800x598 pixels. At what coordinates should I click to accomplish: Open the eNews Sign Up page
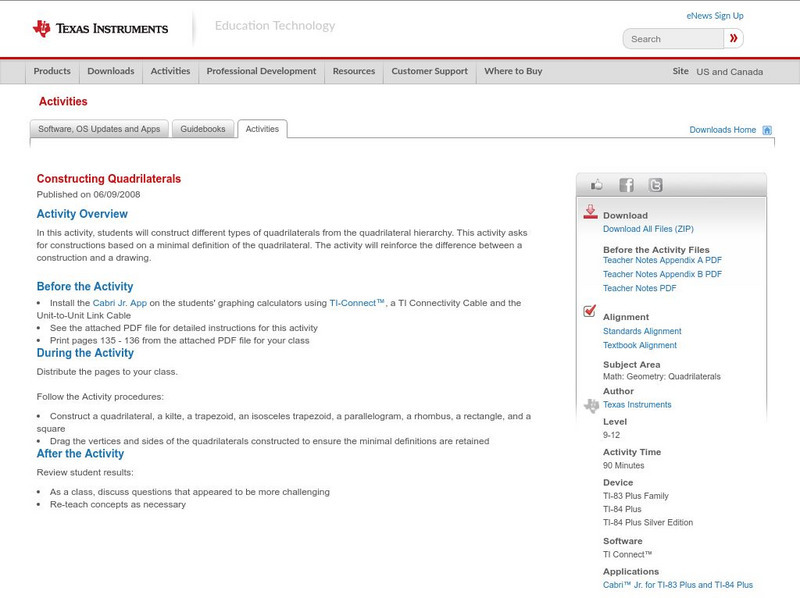click(x=714, y=15)
